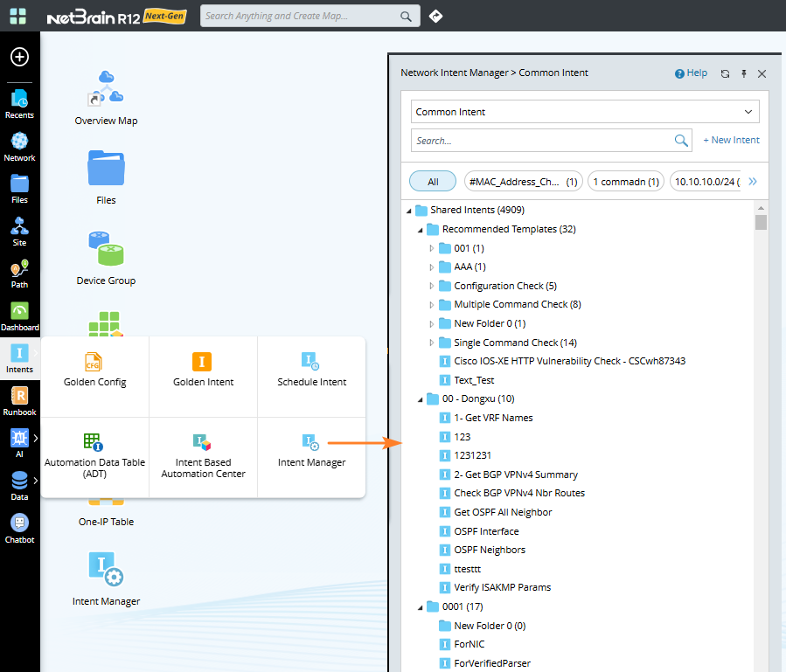Viewport: 786px width, 672px height.
Task: Open Site in the left sidebar
Action: 19,232
